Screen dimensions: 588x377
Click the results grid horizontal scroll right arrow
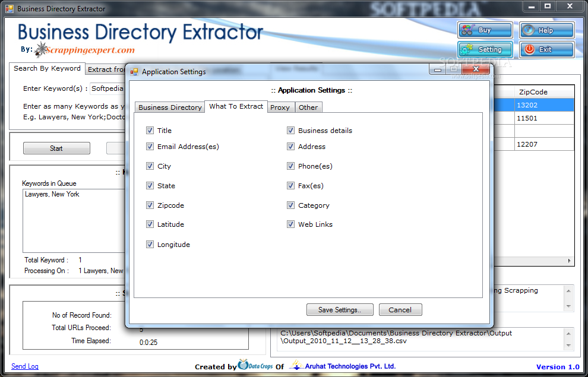click(x=569, y=261)
